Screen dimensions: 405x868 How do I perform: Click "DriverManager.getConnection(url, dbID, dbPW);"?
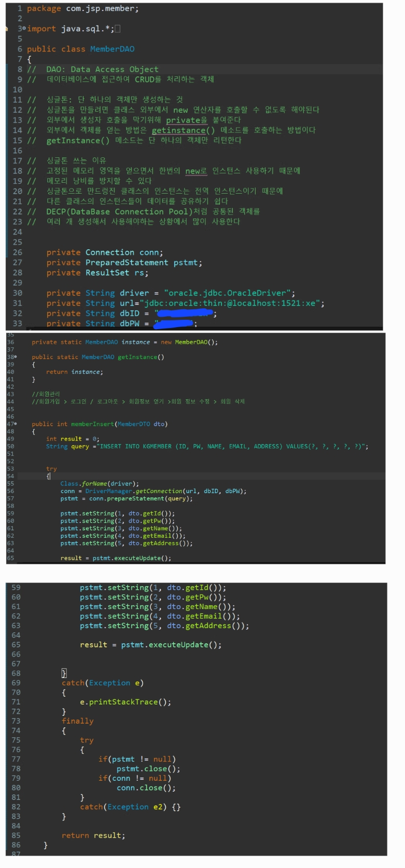[166, 491]
